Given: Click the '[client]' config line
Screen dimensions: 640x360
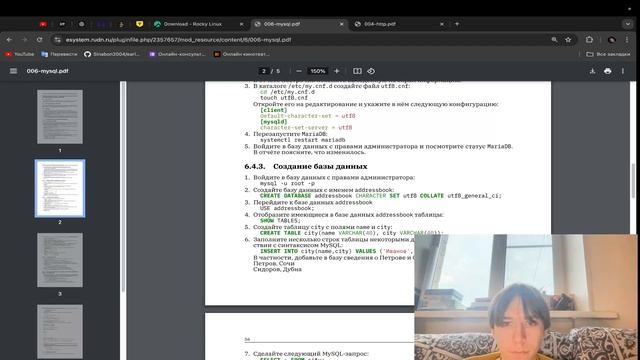Looking at the screenshot, I should click(273, 110).
